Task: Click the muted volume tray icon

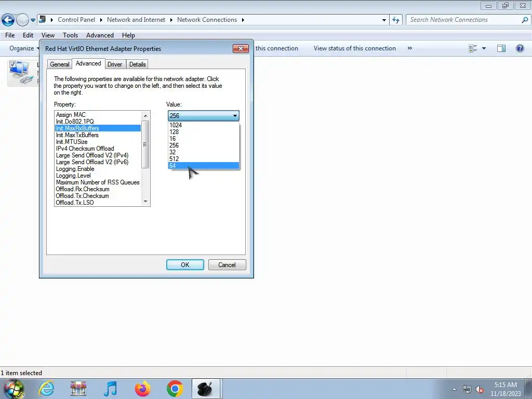Action: tap(479, 390)
